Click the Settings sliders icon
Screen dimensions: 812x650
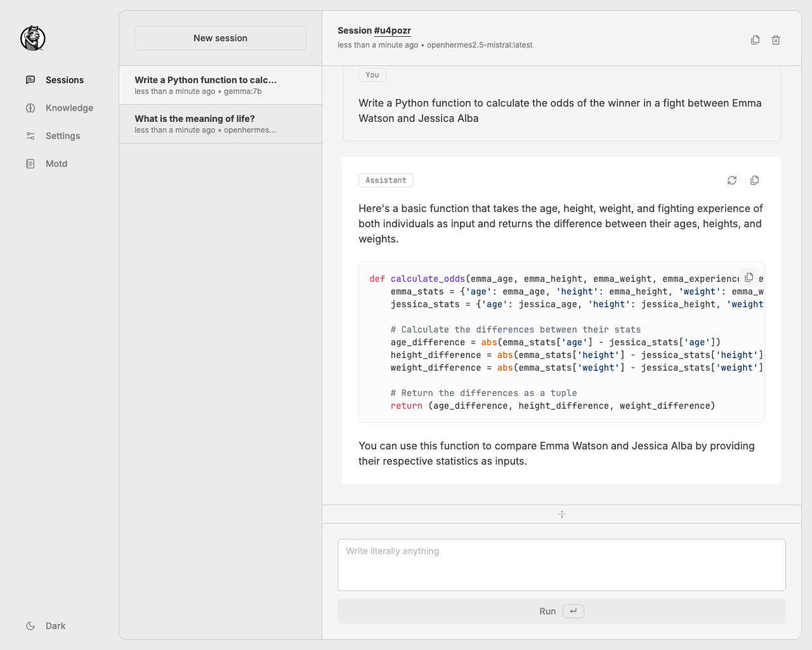point(30,136)
